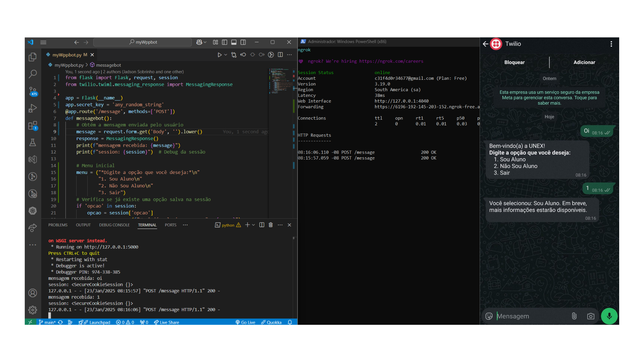Viewport: 644px width, 362px height.
Task: Switch to the DEBUG CONSOLE tab
Action: 114,225
